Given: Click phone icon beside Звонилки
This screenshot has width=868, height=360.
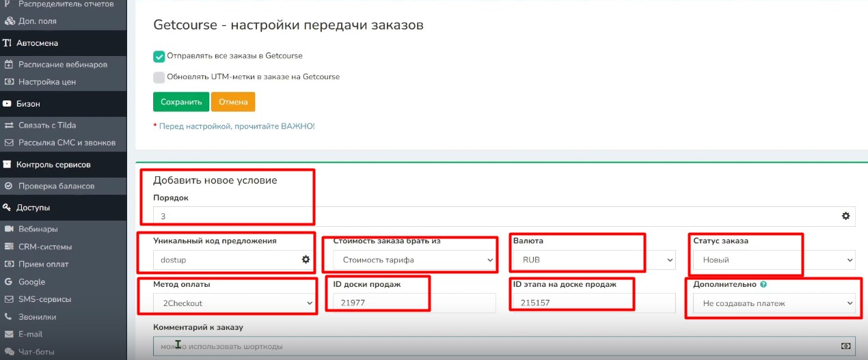Looking at the screenshot, I should point(9,317).
